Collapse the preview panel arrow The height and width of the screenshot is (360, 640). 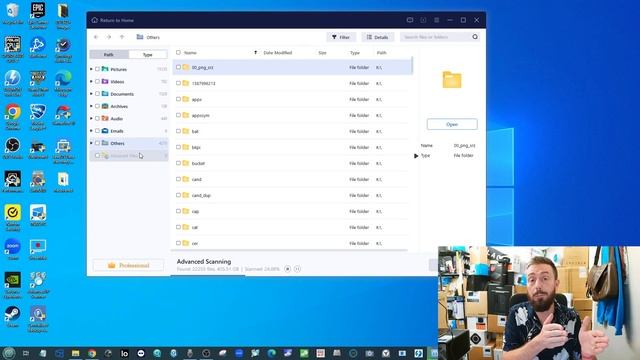[416, 156]
